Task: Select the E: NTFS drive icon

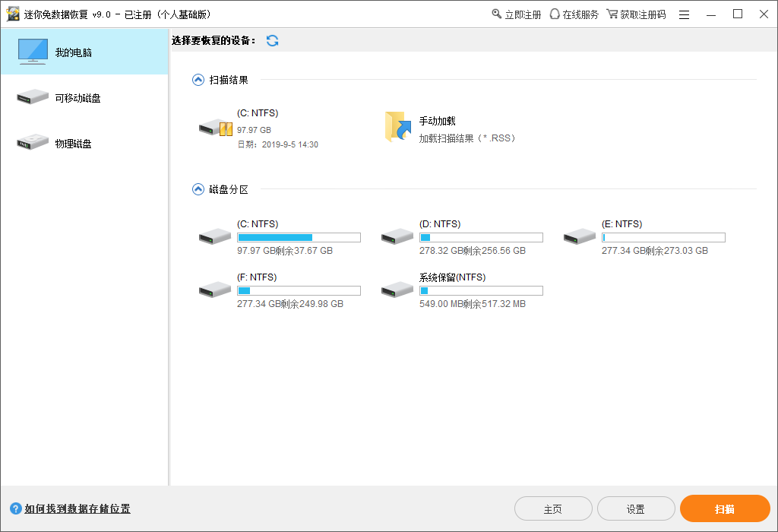Action: pyautogui.click(x=580, y=236)
